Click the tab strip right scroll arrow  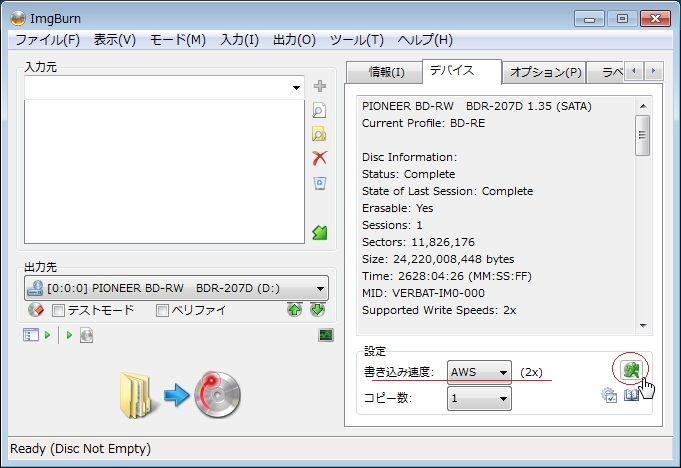pyautogui.click(x=653, y=71)
